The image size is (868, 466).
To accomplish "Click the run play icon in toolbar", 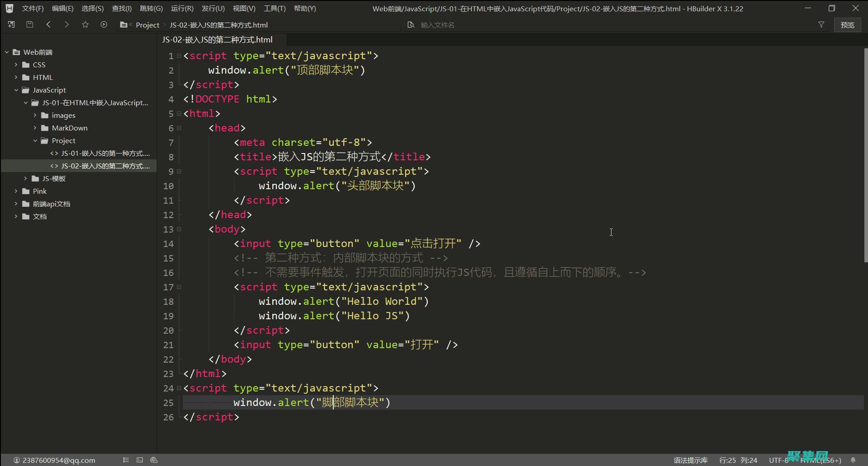I will (104, 25).
